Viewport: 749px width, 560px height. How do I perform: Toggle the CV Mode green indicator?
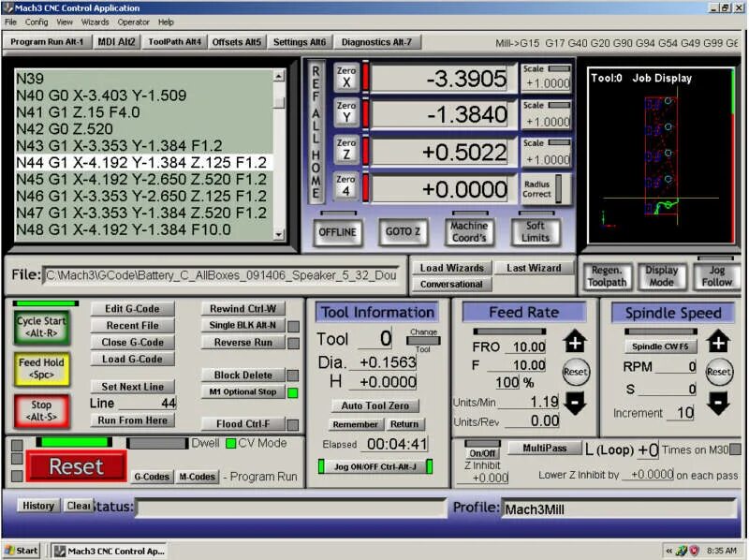230,444
